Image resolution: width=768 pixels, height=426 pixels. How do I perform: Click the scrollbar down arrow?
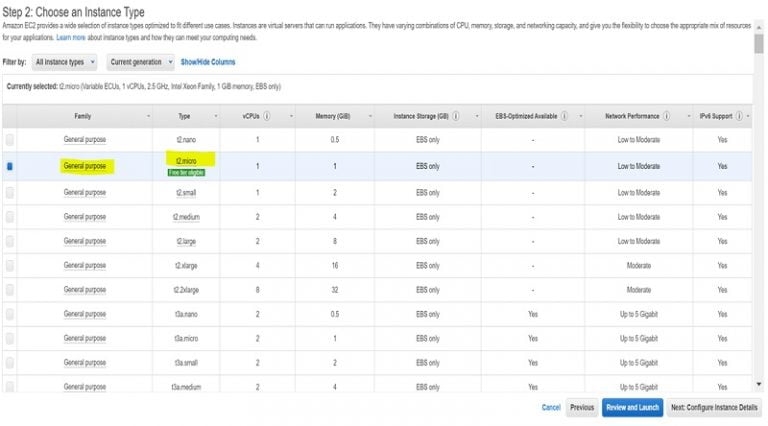[759, 384]
